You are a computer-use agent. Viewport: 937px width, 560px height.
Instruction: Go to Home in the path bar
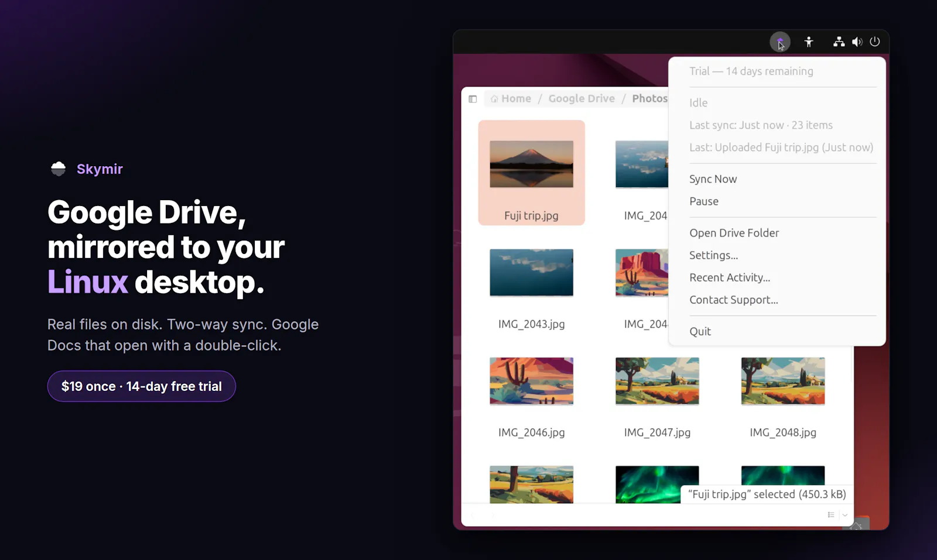[511, 98]
